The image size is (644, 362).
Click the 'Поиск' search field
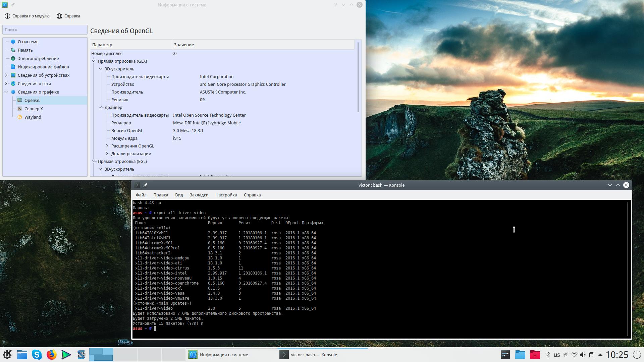tap(45, 30)
